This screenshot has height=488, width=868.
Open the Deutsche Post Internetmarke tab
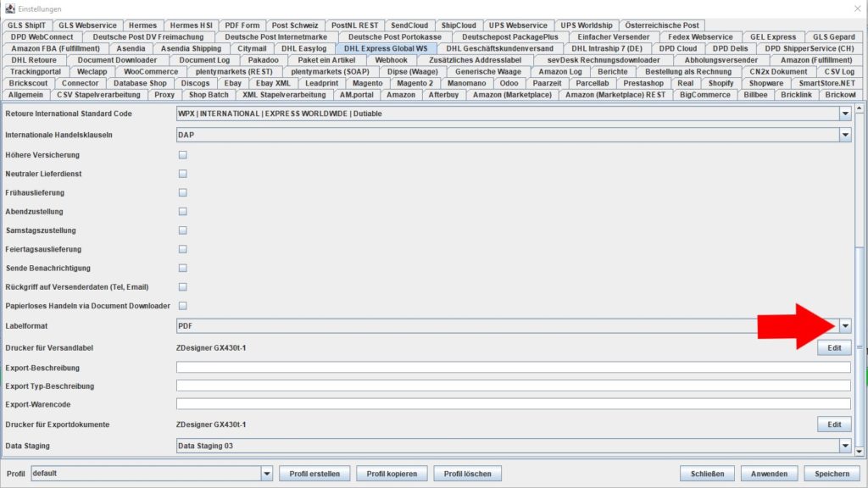point(275,36)
